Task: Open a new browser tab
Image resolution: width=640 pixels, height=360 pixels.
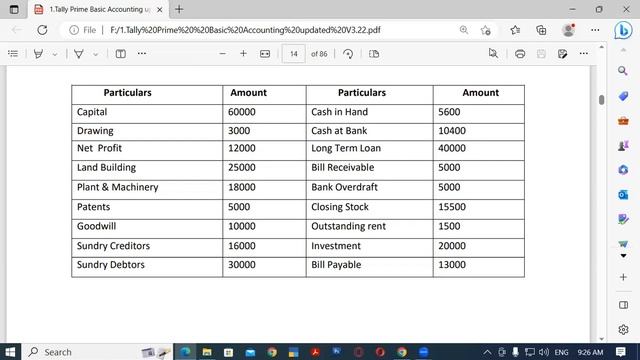Action: tap(179, 9)
